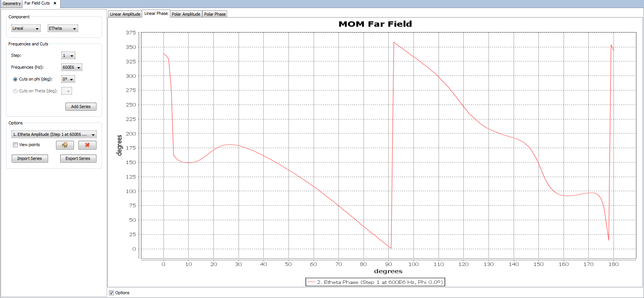Select Cuts on phi radio button
The width and height of the screenshot is (644, 298).
[15, 79]
